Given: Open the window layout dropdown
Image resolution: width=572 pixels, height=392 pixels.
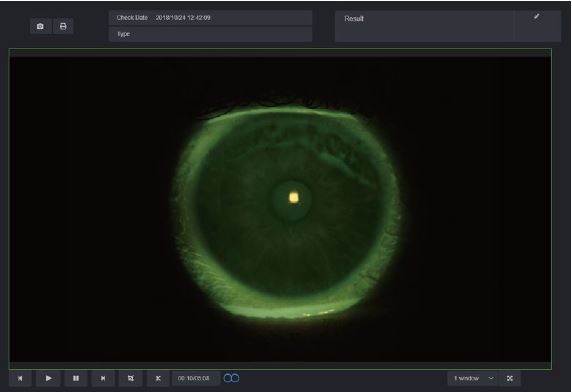Looking at the screenshot, I should click(473, 379).
